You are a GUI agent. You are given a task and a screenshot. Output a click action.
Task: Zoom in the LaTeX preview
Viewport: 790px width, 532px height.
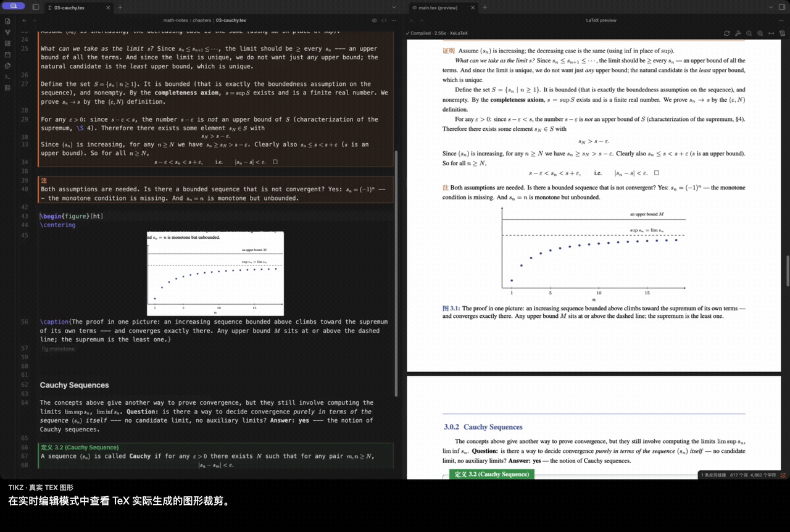click(760, 33)
